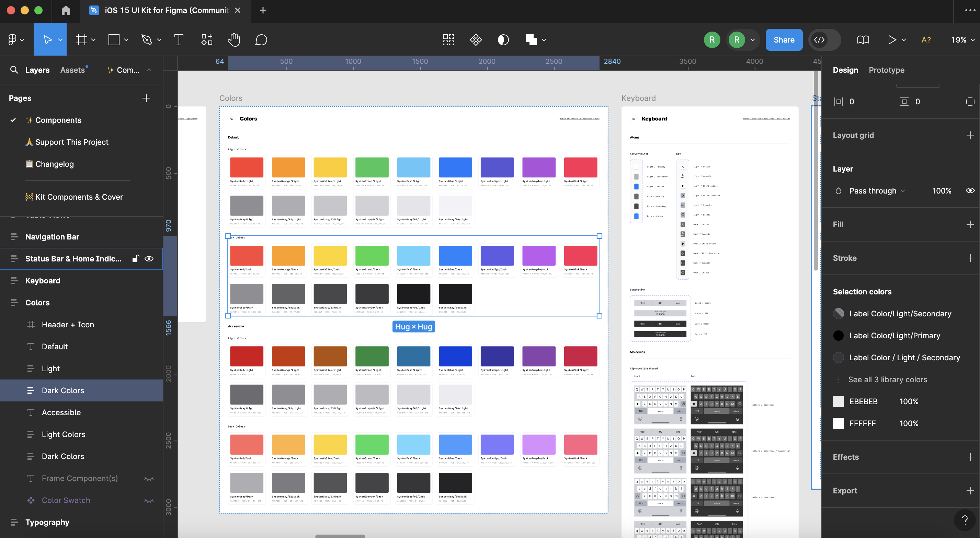Image resolution: width=980 pixels, height=538 pixels.
Task: Select the Text tool
Action: (179, 40)
